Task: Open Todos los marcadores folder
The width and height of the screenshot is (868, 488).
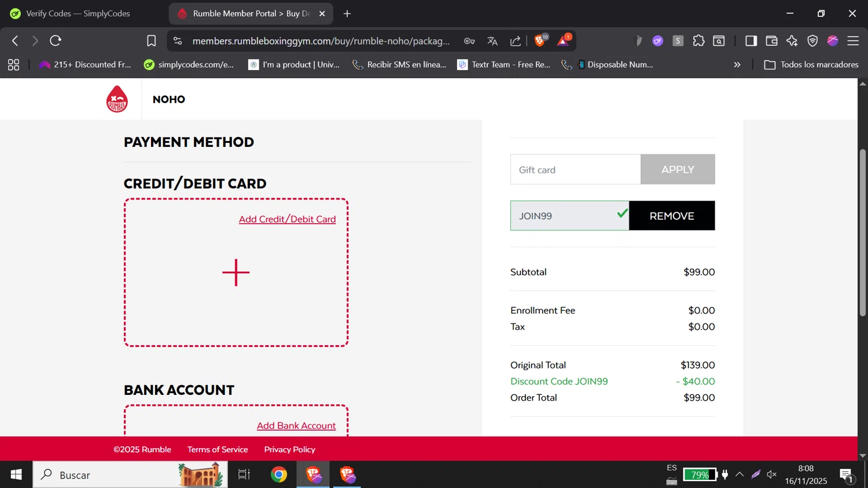Action: [811, 65]
